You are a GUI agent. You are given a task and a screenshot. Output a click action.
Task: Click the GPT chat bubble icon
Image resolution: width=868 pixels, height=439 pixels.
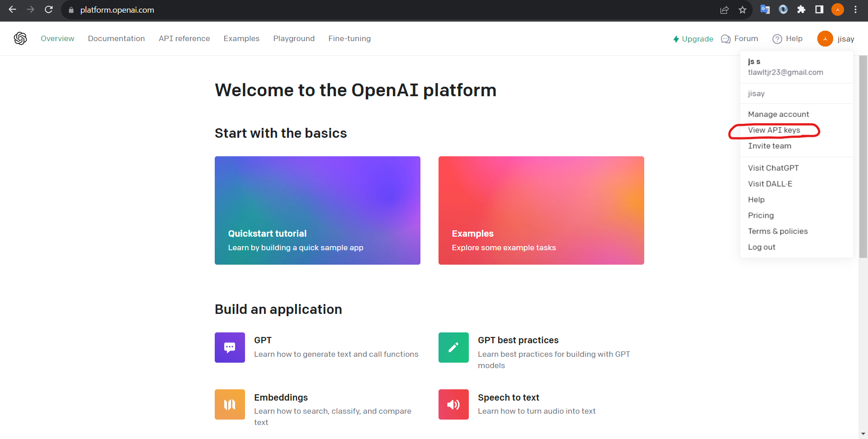(230, 347)
